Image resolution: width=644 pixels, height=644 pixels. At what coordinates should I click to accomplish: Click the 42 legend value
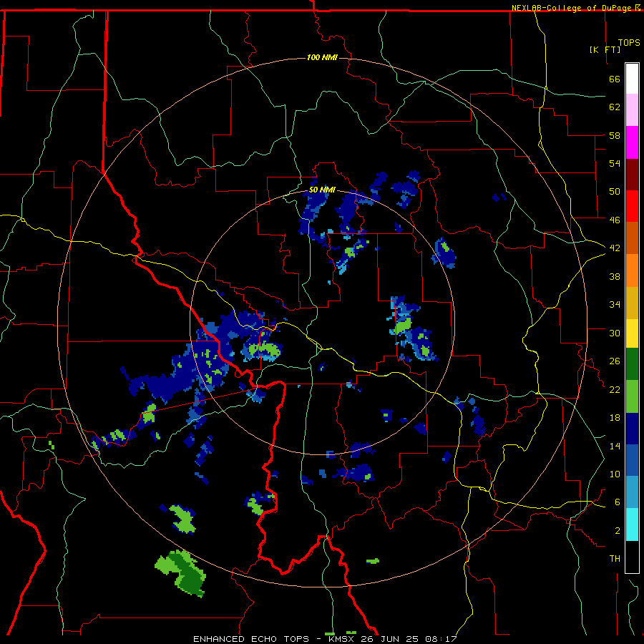coord(615,248)
